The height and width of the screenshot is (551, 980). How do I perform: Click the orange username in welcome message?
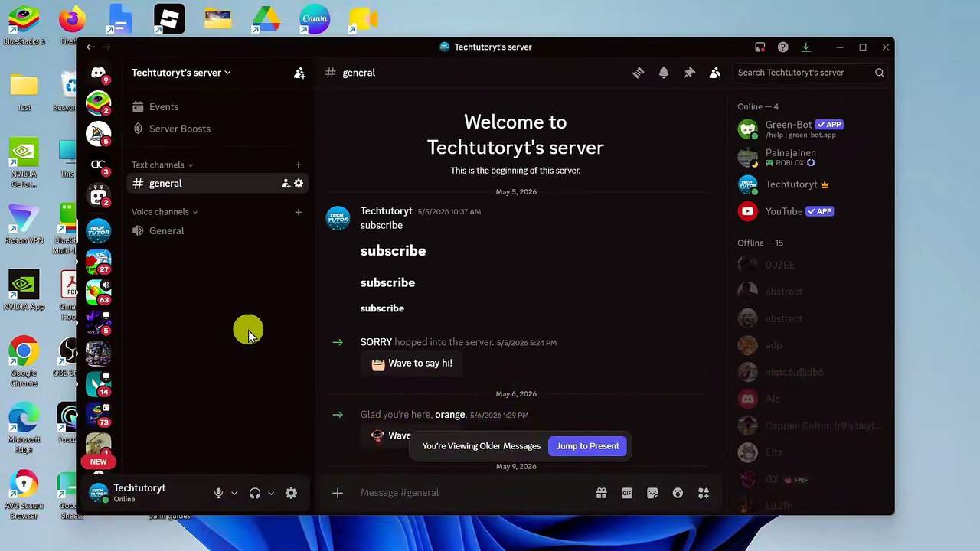pyautogui.click(x=450, y=415)
